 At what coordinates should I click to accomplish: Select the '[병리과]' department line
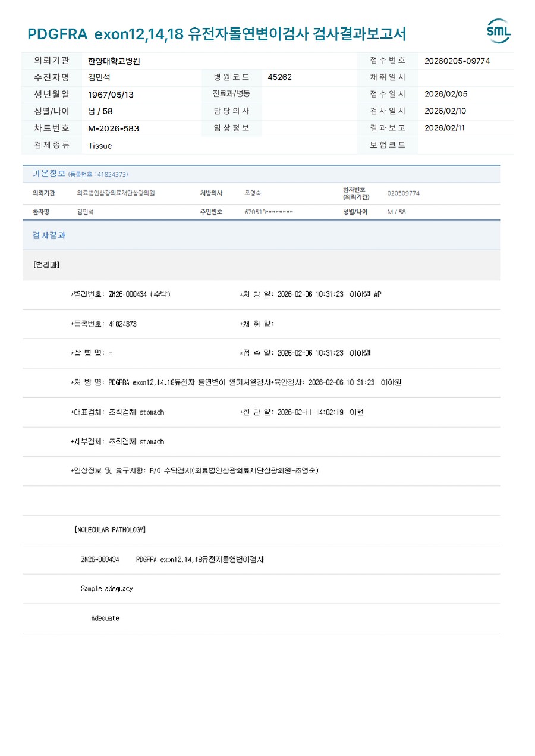[46, 265]
